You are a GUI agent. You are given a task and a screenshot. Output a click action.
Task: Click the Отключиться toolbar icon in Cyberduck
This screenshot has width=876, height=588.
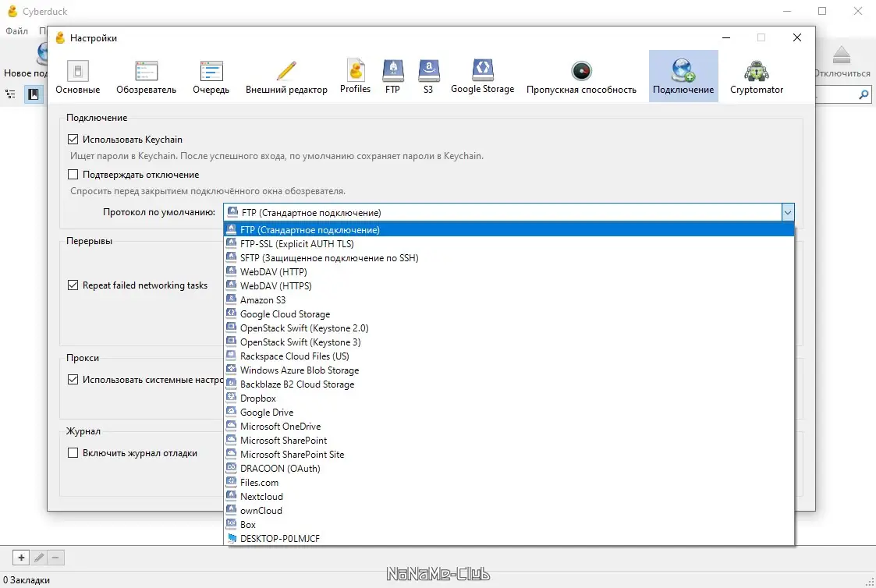point(842,62)
